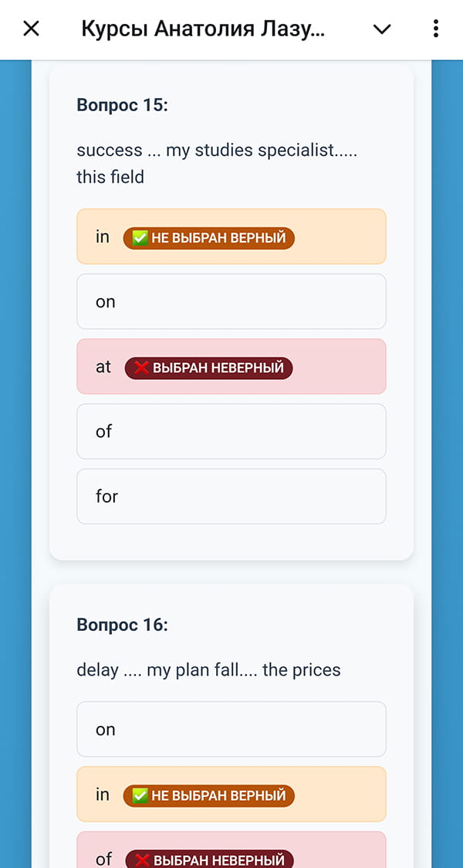Tap the 'Курсы Анатолия Лазу...' title
463x868 pixels.
pos(204,28)
